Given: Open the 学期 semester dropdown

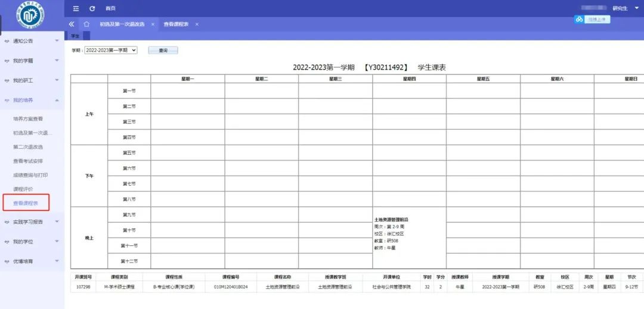Looking at the screenshot, I should point(111,51).
